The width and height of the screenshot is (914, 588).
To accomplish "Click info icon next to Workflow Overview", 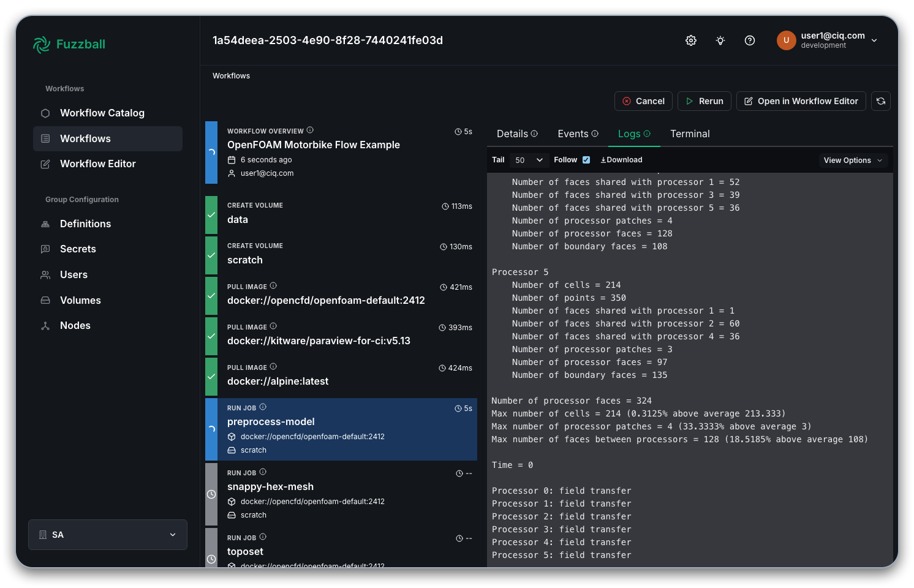I will click(x=310, y=130).
